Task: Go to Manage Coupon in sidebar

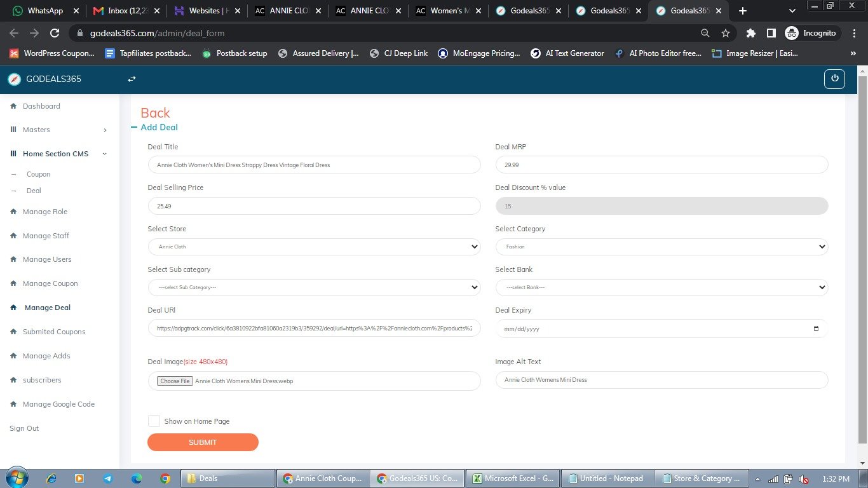Action: pos(50,283)
